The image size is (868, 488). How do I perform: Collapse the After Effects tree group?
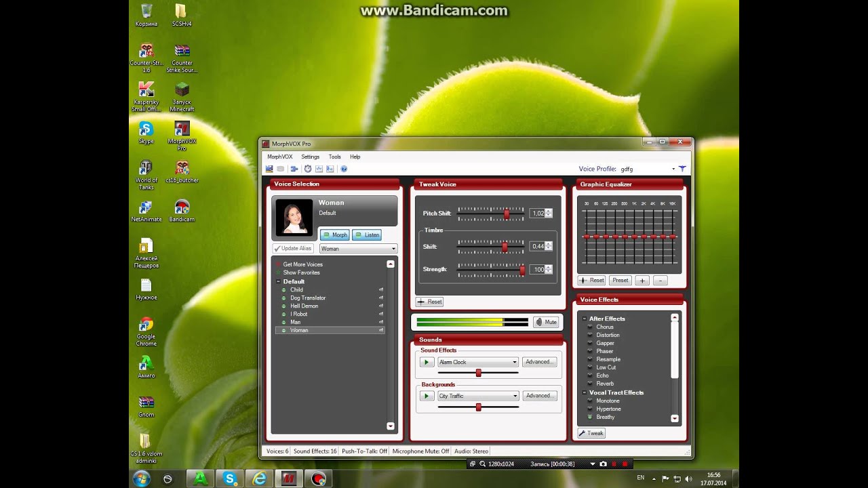(x=583, y=319)
